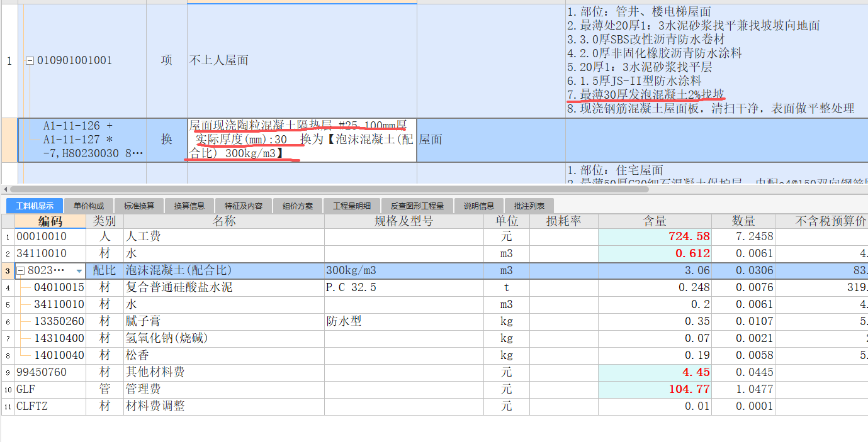This screenshot has height=442, width=868.
Task: Select code 99450760 cell
Action: pyautogui.click(x=50, y=373)
